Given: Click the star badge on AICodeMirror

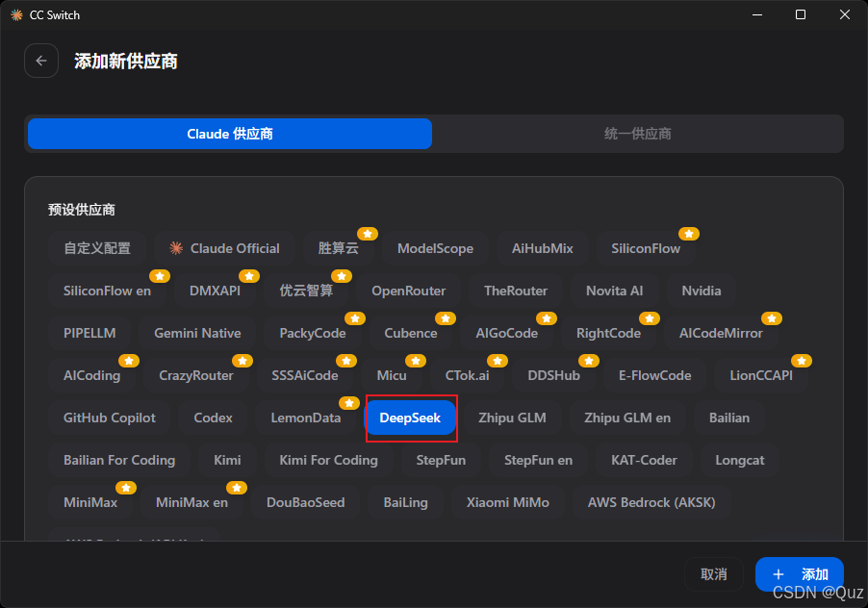Looking at the screenshot, I should (772, 318).
